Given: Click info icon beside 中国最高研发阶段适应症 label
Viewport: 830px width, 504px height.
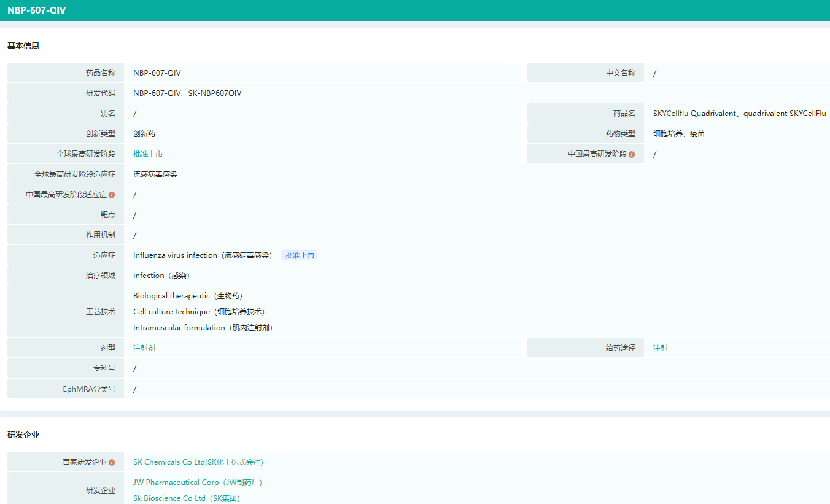Looking at the screenshot, I should [112, 195].
